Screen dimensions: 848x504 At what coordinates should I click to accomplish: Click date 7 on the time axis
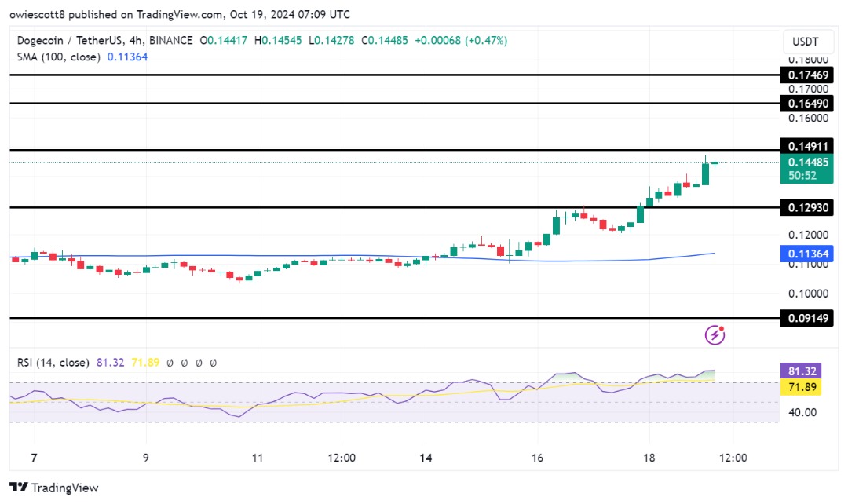[x=31, y=458]
